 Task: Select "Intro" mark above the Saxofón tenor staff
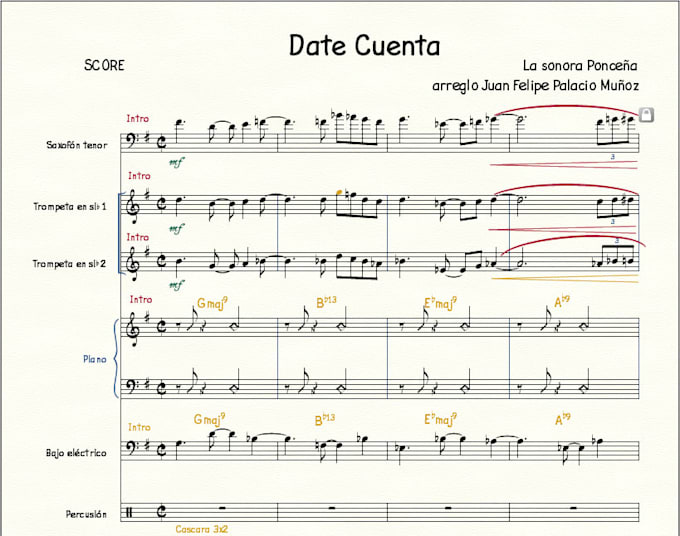(137, 118)
